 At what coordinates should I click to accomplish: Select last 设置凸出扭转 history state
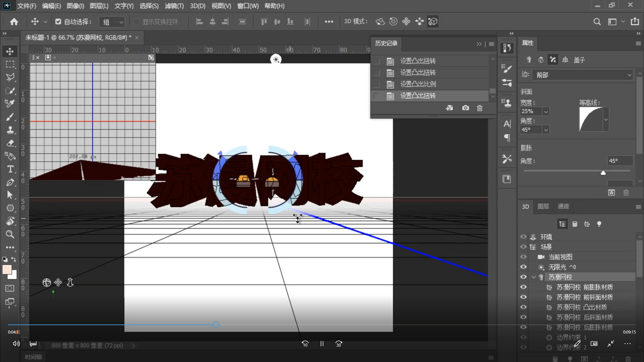pyautogui.click(x=430, y=96)
